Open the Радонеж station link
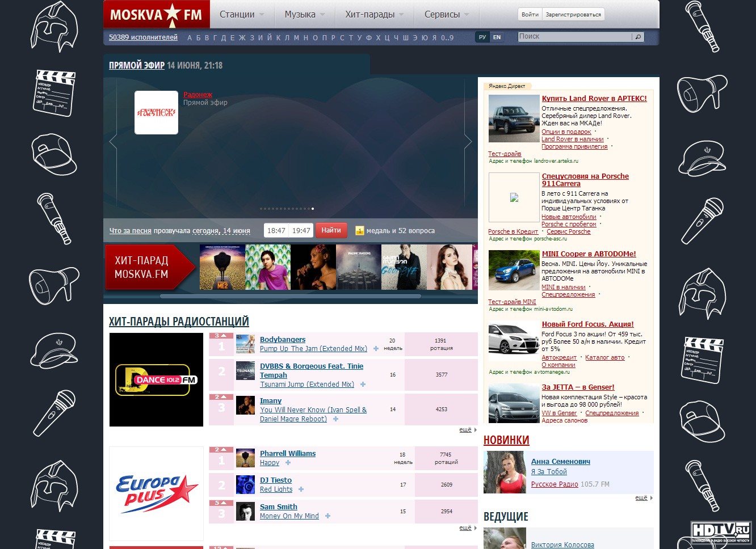 pyautogui.click(x=198, y=95)
